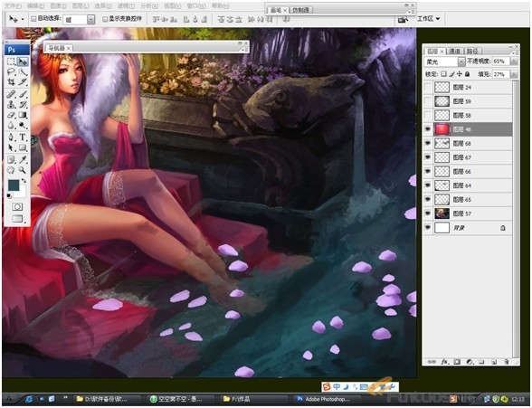Select the Eraser tool
The height and width of the screenshot is (408, 532).
point(11,115)
